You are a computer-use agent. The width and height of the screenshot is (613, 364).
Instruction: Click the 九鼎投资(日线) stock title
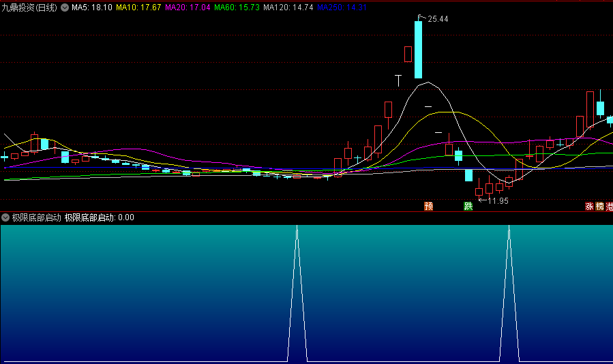(x=30, y=7)
